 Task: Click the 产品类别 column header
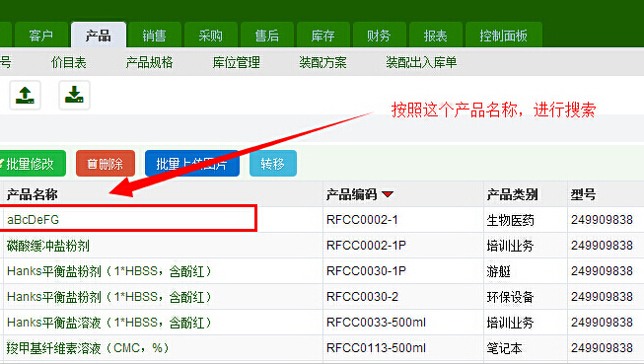point(512,194)
